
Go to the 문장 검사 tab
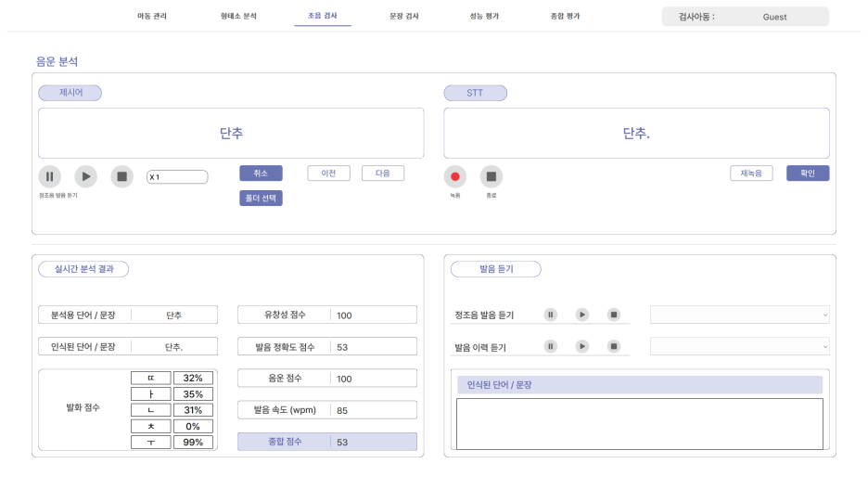pos(404,16)
